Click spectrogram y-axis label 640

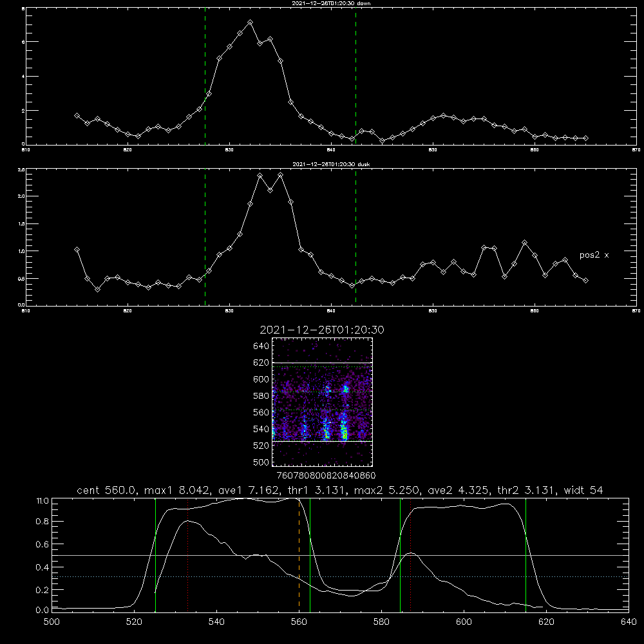click(261, 346)
